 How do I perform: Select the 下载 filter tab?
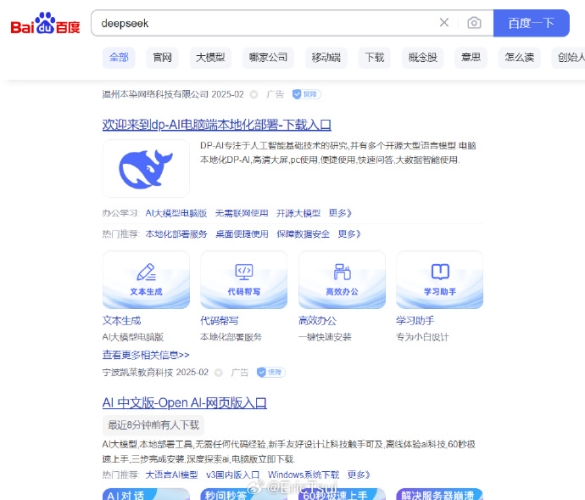(374, 57)
